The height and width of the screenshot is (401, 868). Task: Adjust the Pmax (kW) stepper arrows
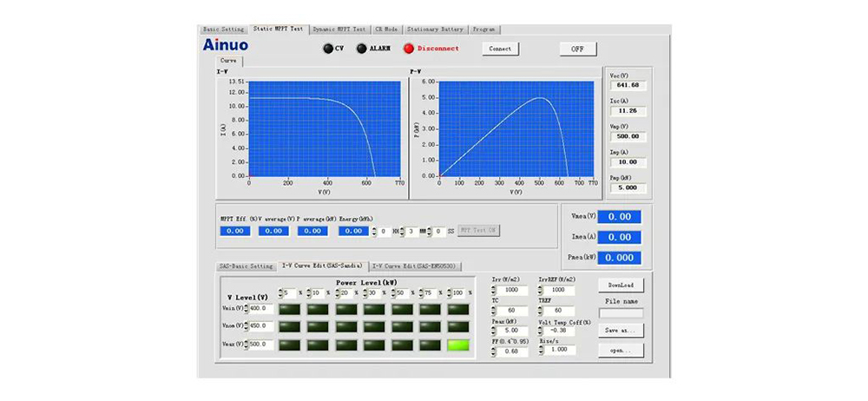[x=495, y=331]
